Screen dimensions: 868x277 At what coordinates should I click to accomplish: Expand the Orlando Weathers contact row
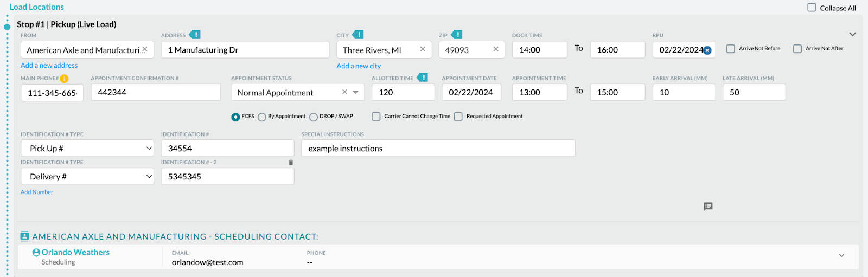pyautogui.click(x=841, y=255)
